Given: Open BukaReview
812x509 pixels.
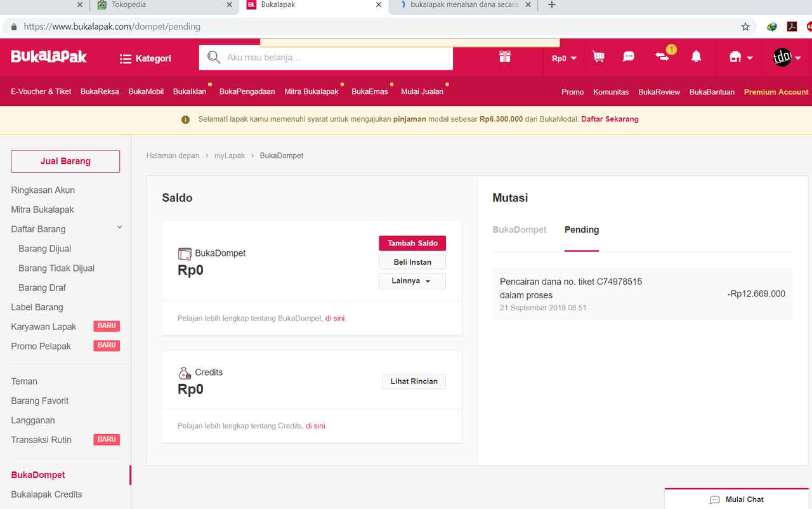Looking at the screenshot, I should pyautogui.click(x=659, y=92).
